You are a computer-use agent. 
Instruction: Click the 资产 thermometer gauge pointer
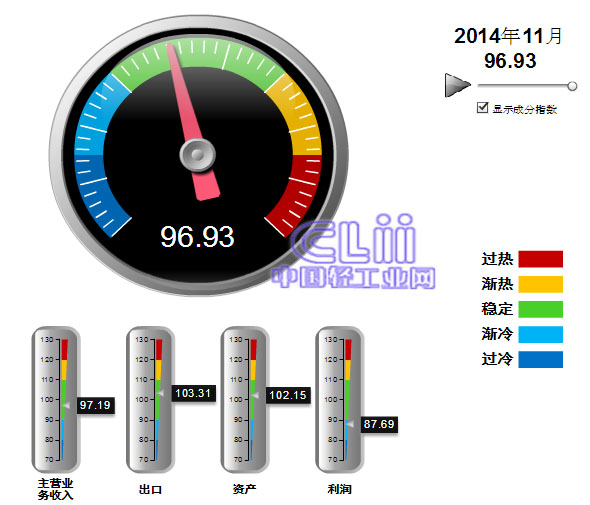coord(255,395)
